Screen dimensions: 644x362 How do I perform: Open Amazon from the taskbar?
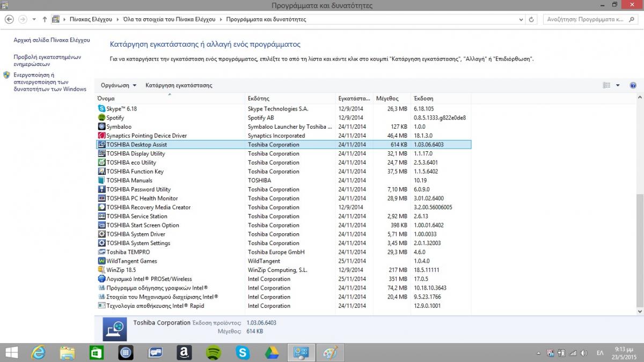[x=184, y=352]
